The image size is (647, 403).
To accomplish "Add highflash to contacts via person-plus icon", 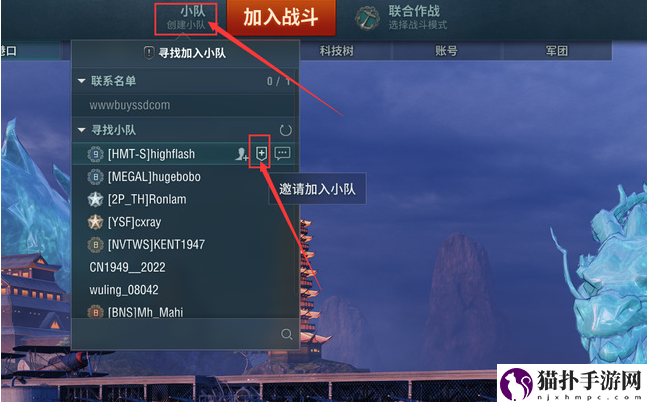I will (241, 154).
